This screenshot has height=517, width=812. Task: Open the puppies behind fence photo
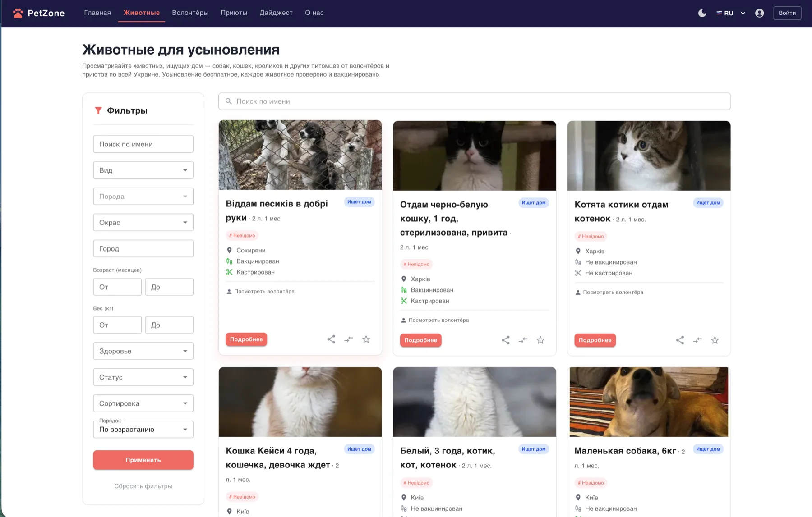click(300, 155)
